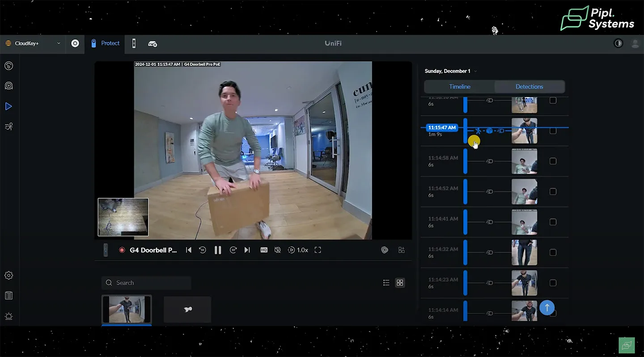
Task: Click the red live recording indicator
Action: click(122, 250)
